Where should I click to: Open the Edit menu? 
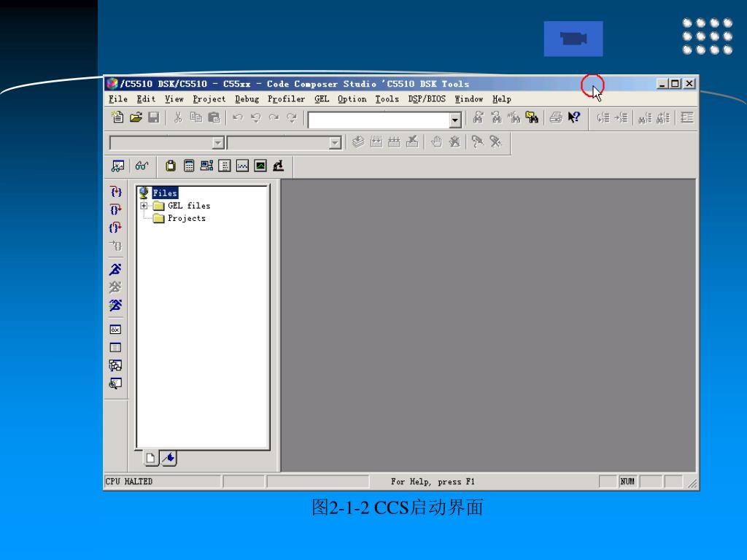[146, 99]
